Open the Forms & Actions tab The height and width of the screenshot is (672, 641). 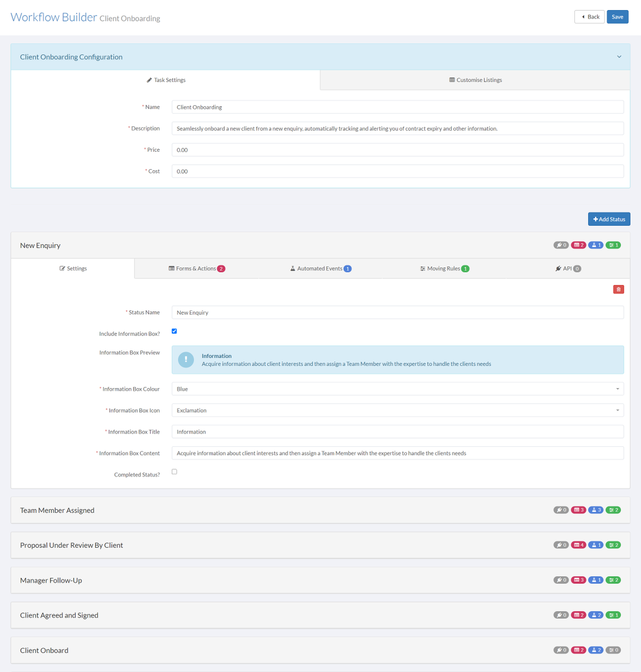[196, 268]
